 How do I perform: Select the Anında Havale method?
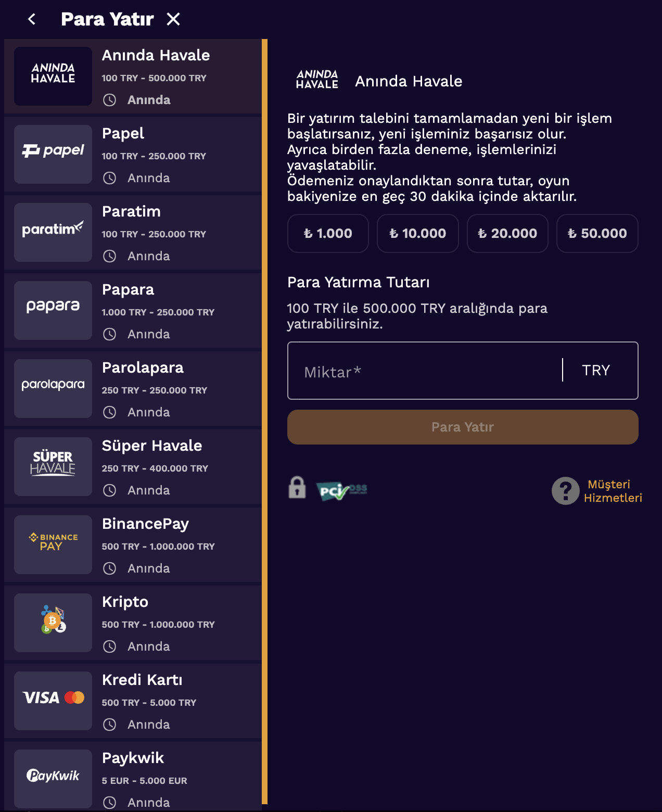point(133,77)
